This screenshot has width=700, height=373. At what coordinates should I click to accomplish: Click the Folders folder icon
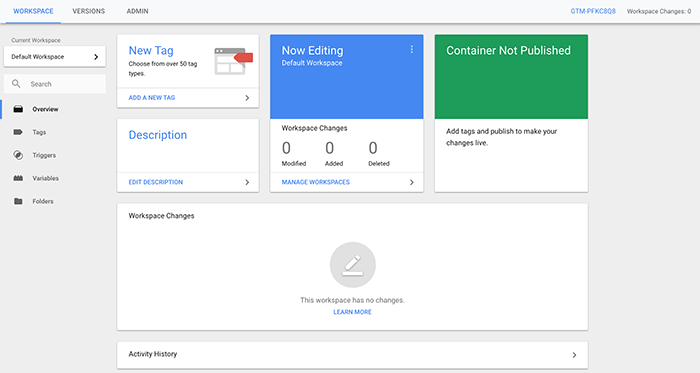18,201
